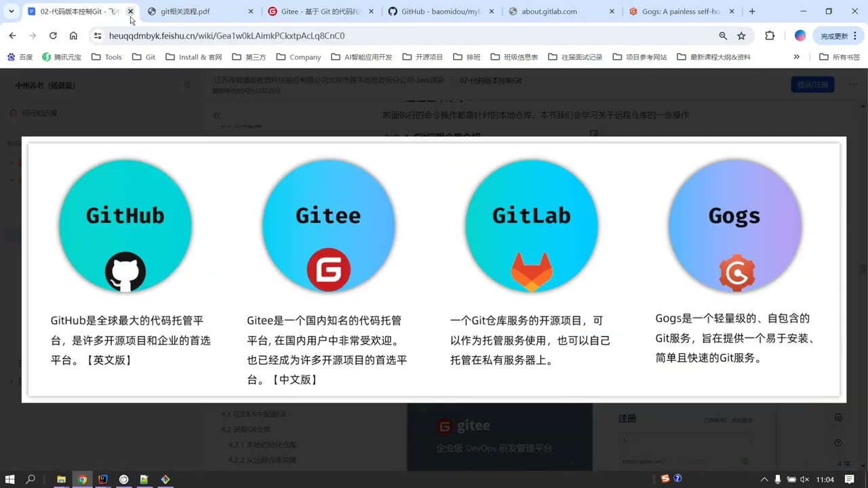Image resolution: width=868 pixels, height=488 pixels.
Task: Expand the Company bookmark folder
Action: point(298,57)
